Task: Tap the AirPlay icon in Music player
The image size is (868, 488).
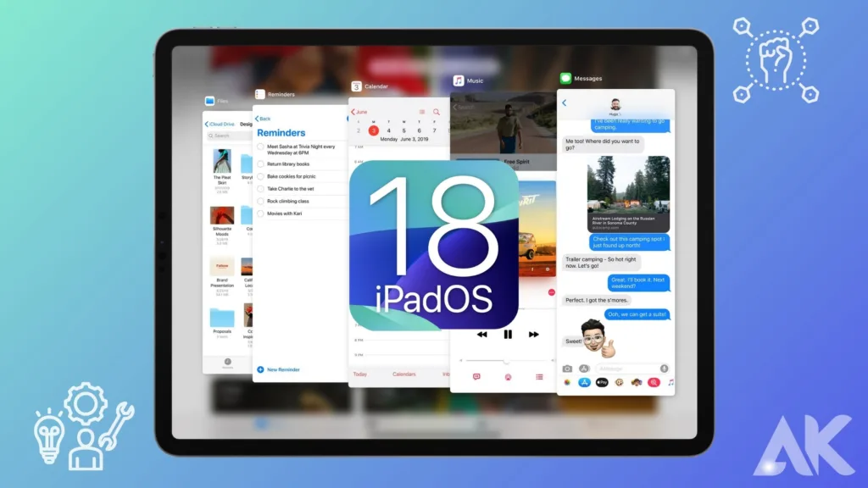Action: [x=508, y=377]
